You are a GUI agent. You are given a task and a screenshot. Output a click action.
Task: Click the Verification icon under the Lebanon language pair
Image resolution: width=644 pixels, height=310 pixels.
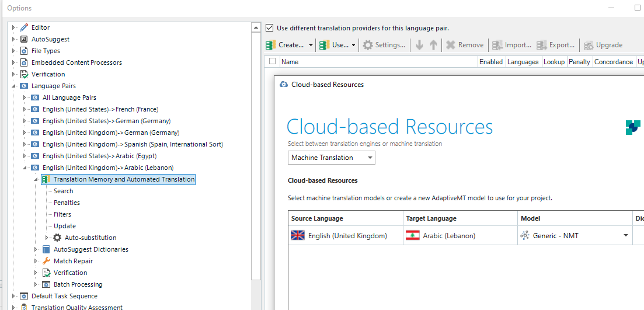pos(46,273)
